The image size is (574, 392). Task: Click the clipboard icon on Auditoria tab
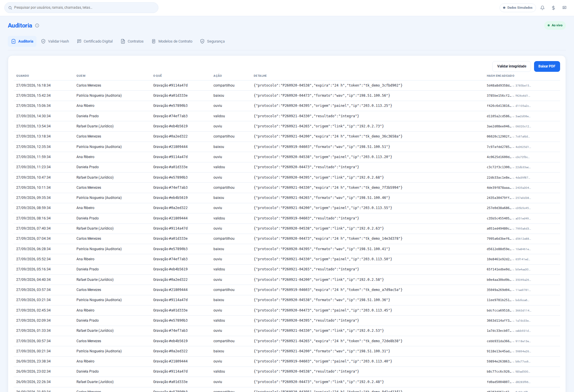(14, 41)
